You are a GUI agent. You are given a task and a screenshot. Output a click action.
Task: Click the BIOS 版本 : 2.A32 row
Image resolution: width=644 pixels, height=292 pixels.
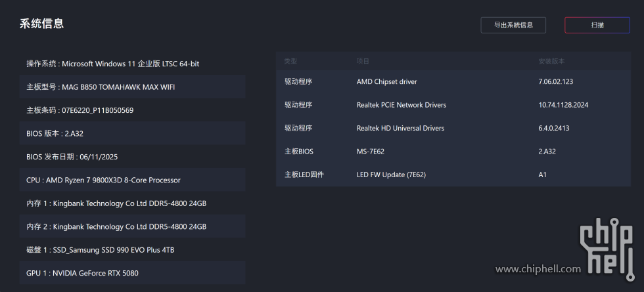[x=132, y=133]
